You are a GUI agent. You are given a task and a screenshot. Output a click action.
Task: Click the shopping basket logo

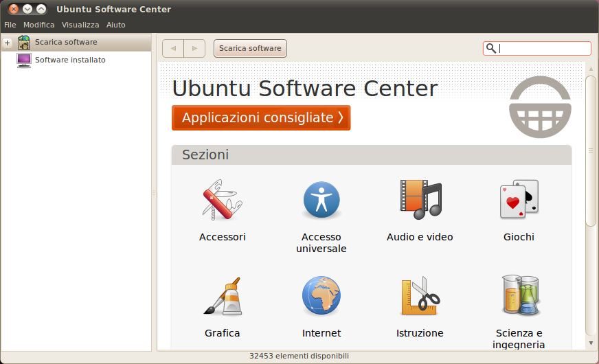coord(540,107)
